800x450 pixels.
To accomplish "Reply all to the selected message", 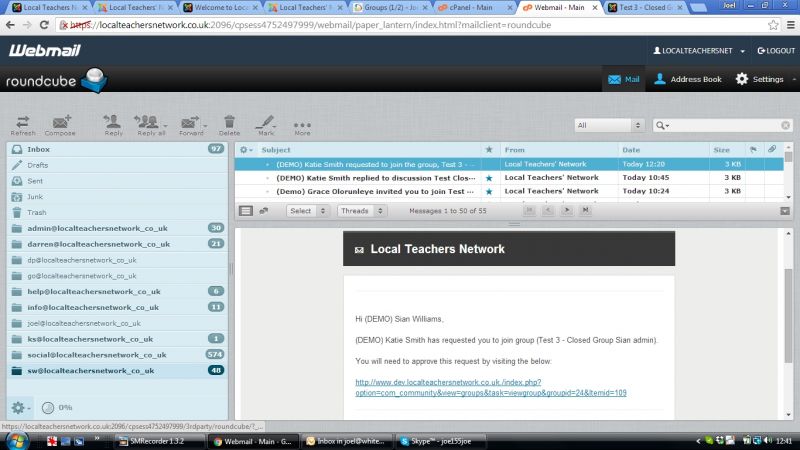I will pos(151,126).
